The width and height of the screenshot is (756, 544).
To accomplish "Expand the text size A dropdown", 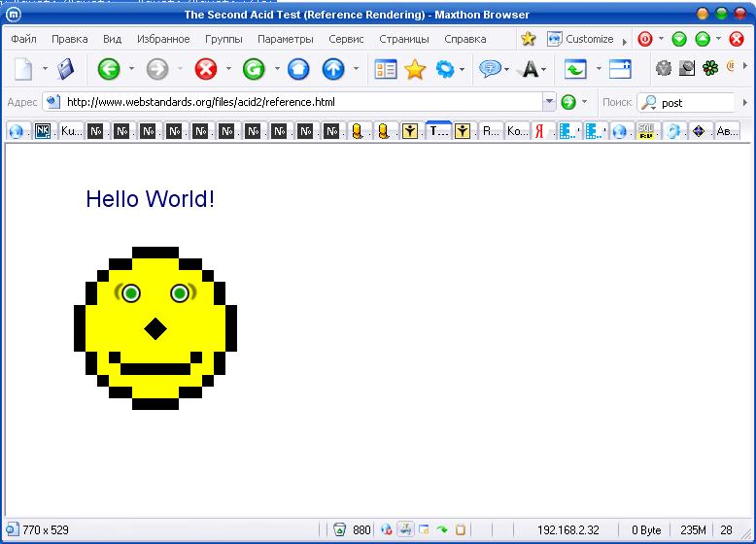I will click(x=544, y=70).
